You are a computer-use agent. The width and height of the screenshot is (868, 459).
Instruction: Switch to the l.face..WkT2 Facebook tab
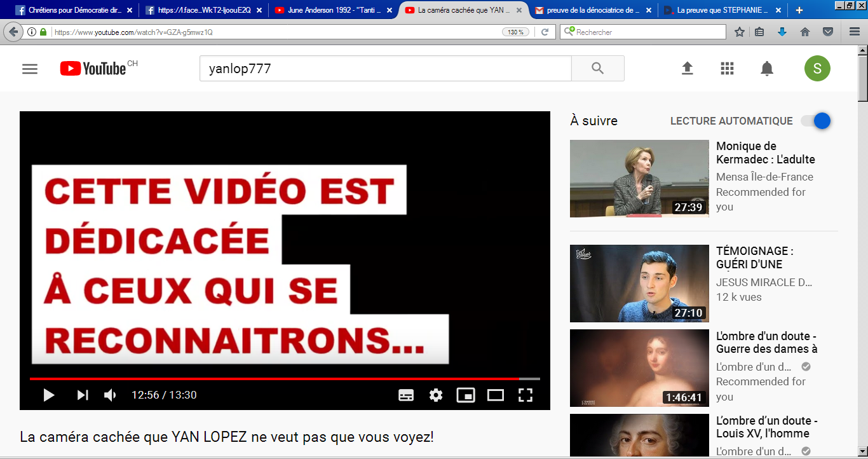tap(203, 10)
